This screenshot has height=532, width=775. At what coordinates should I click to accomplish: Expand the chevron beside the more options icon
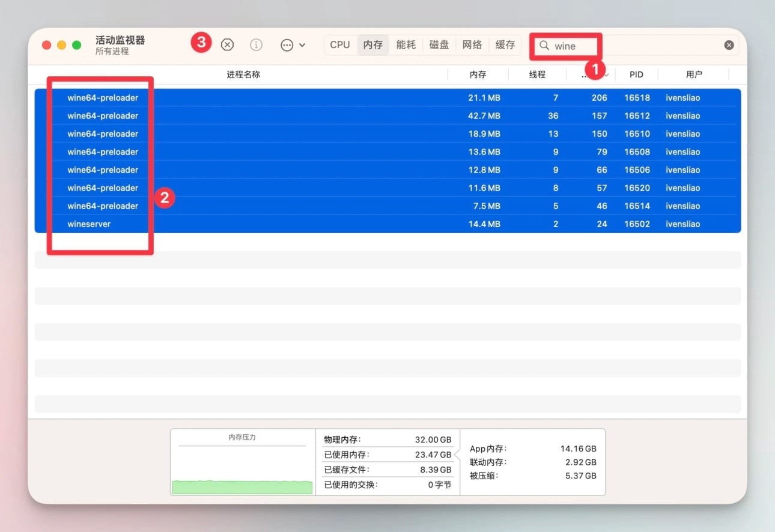[302, 44]
